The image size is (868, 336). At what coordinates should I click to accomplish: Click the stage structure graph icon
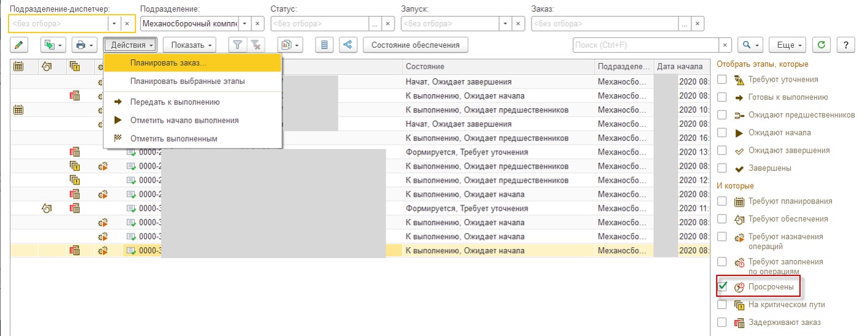point(348,45)
